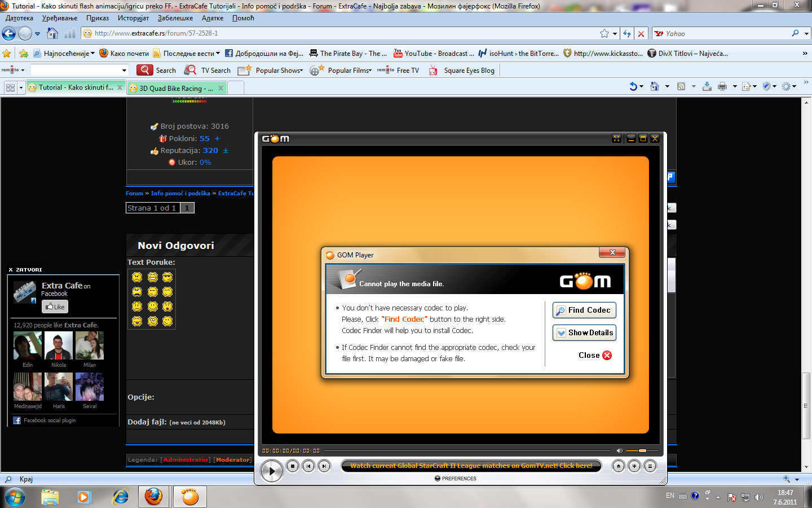The width and height of the screenshot is (812, 508).
Task: Open the GOM playlist icon
Action: 650,466
